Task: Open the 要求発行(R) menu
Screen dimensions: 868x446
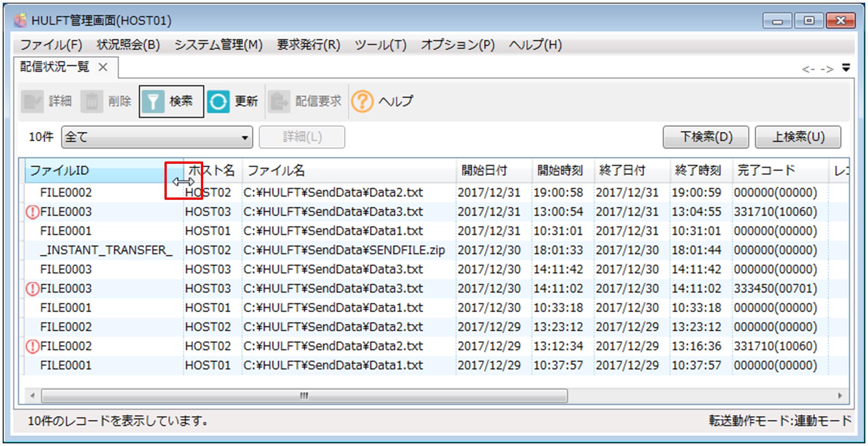Action: click(309, 45)
